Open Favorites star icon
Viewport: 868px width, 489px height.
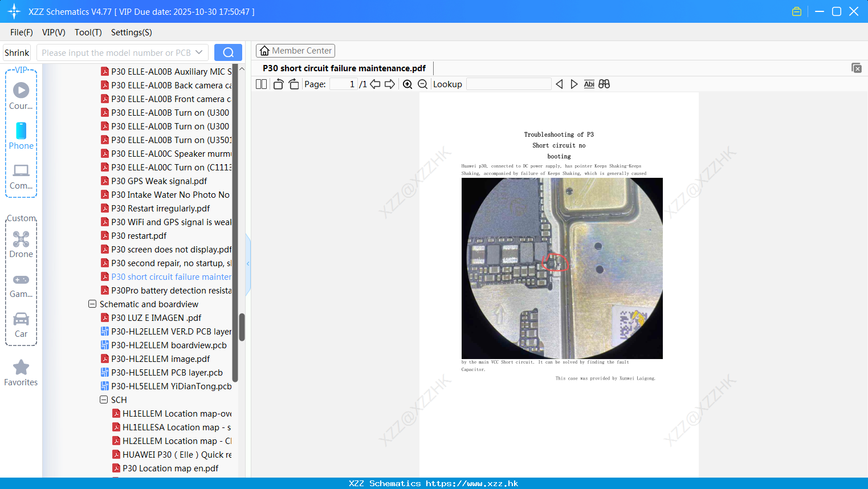(x=21, y=373)
